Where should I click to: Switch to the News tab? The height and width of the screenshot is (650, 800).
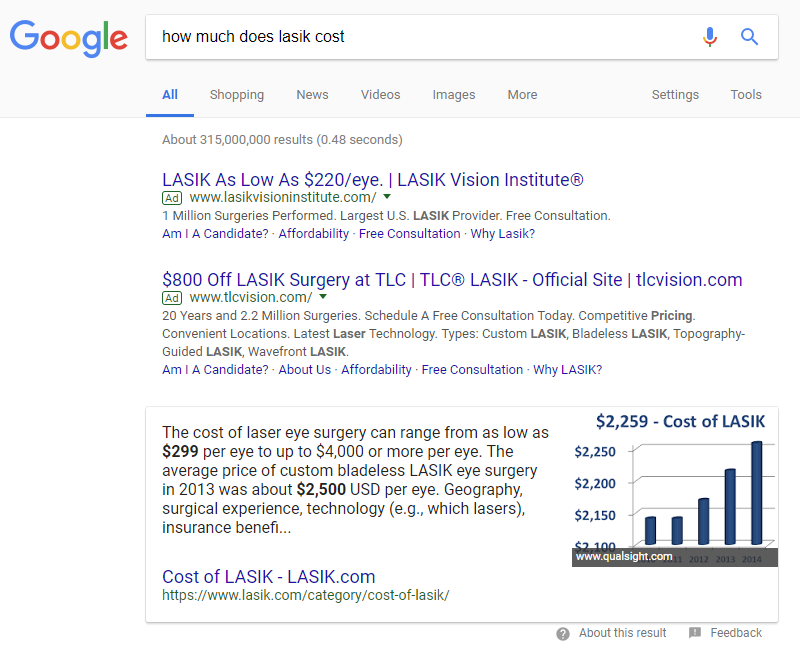312,95
